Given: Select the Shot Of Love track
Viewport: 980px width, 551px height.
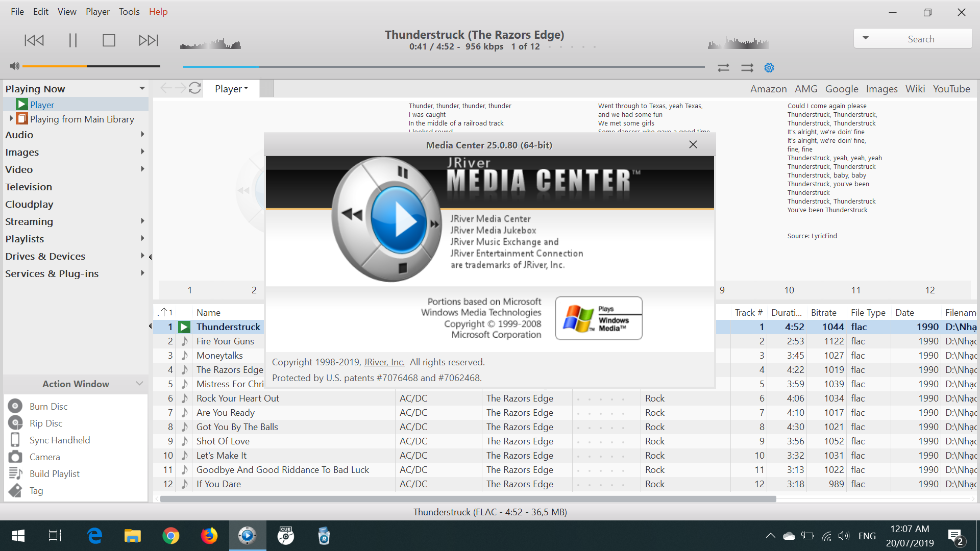Looking at the screenshot, I should 223,441.
